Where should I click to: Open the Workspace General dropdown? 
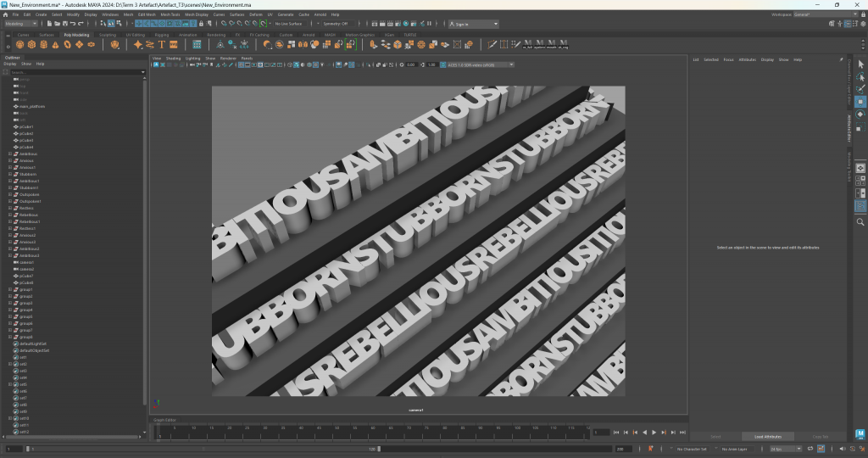point(826,15)
